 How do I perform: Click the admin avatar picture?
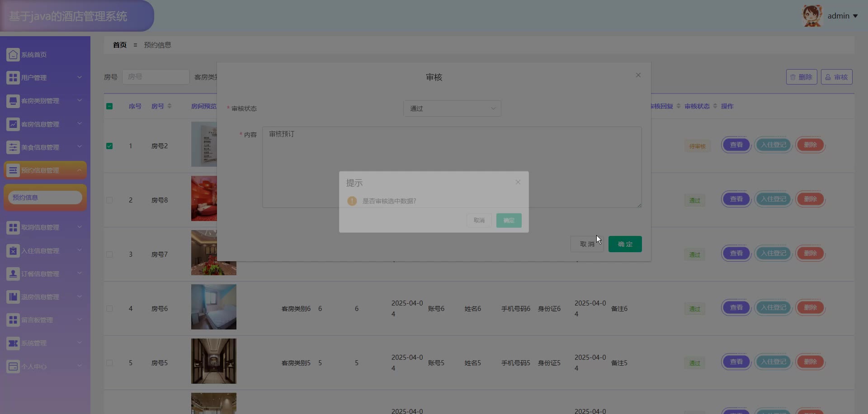pos(812,16)
